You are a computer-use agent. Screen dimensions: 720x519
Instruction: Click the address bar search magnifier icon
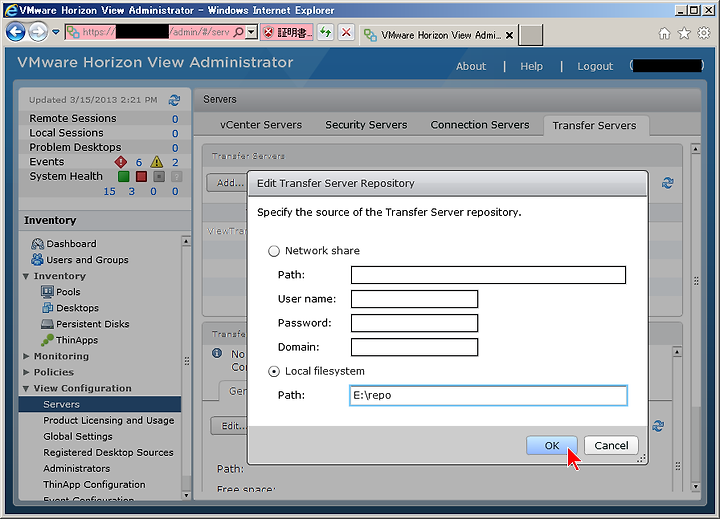click(x=239, y=32)
